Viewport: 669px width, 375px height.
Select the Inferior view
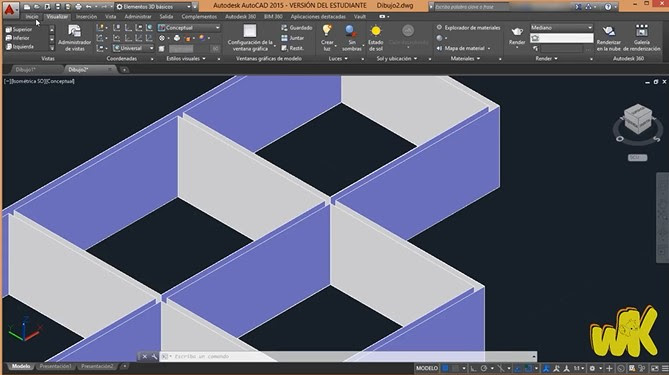click(x=17, y=38)
